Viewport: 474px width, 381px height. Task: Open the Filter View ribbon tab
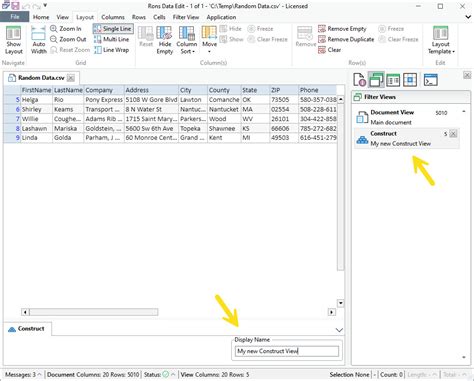tap(186, 17)
